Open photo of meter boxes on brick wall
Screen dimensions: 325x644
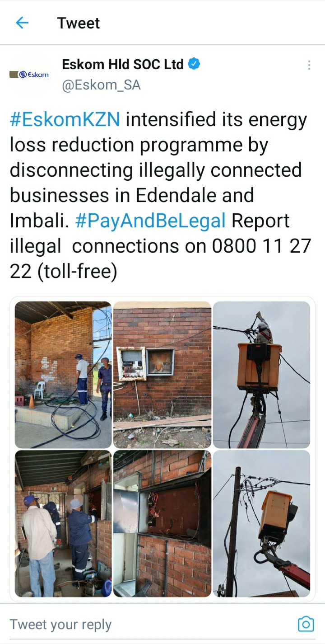click(162, 375)
